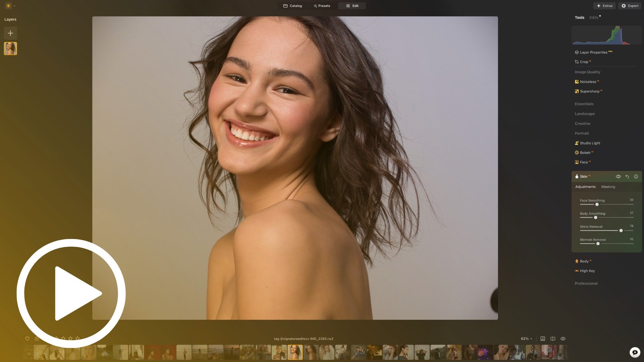Reset the Skin tool adjustments
The height and width of the screenshot is (362, 644).
point(627,177)
